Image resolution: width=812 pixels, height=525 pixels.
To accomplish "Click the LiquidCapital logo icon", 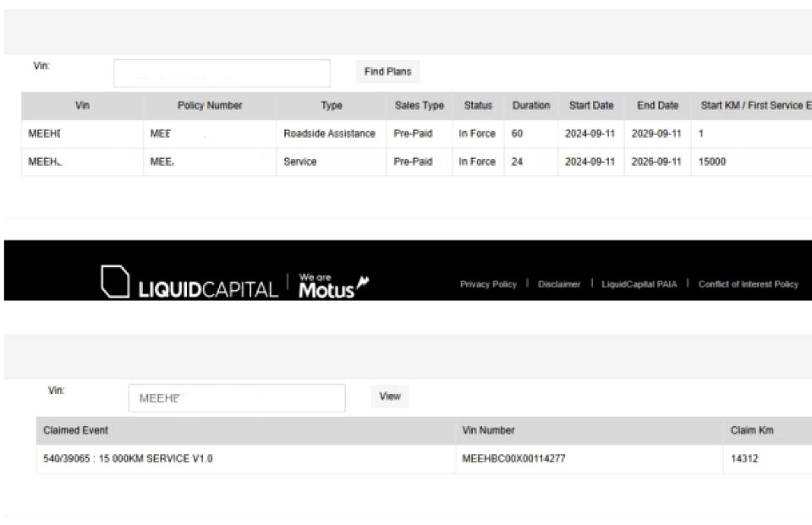I will pyautogui.click(x=115, y=282).
